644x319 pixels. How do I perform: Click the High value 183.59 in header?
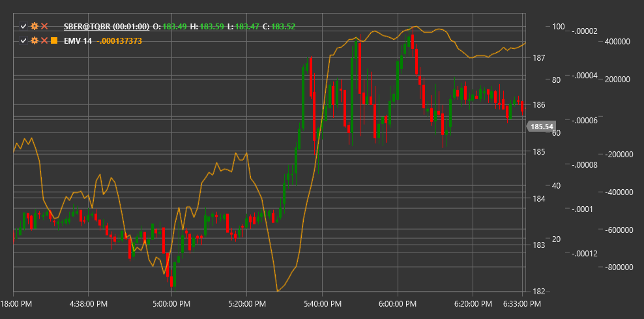pyautogui.click(x=212, y=27)
